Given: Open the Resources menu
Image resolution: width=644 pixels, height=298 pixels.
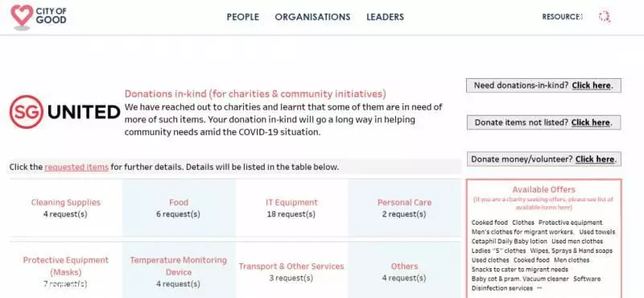Looking at the screenshot, I should (x=562, y=17).
